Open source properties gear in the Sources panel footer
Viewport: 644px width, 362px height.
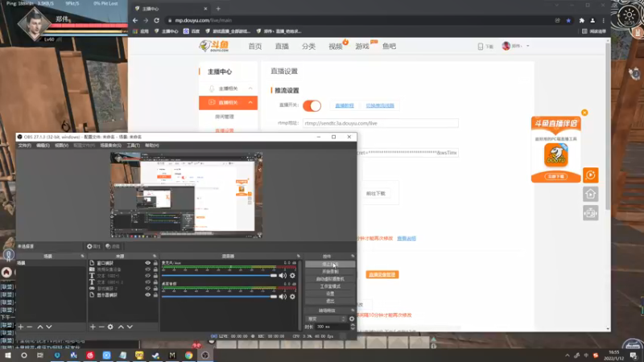(110, 327)
